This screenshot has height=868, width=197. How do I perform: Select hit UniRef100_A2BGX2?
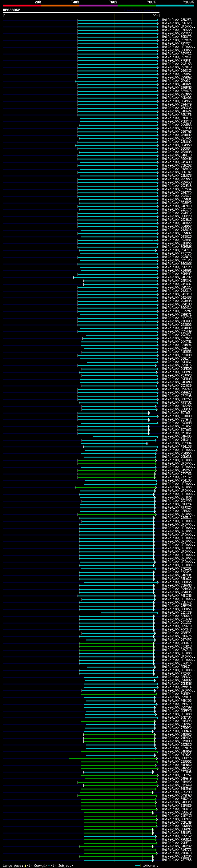pos(177,511)
